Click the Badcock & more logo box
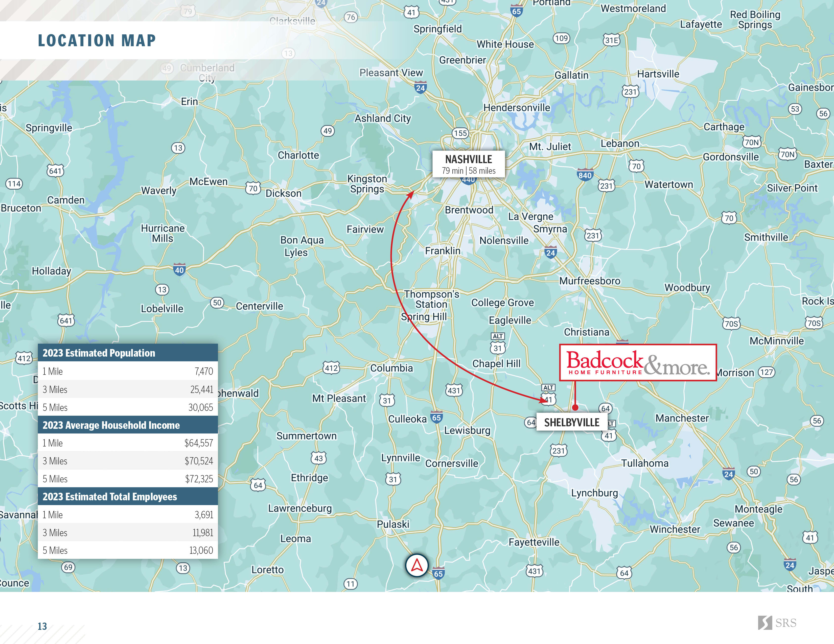Image resolution: width=834 pixels, height=644 pixels. [638, 362]
